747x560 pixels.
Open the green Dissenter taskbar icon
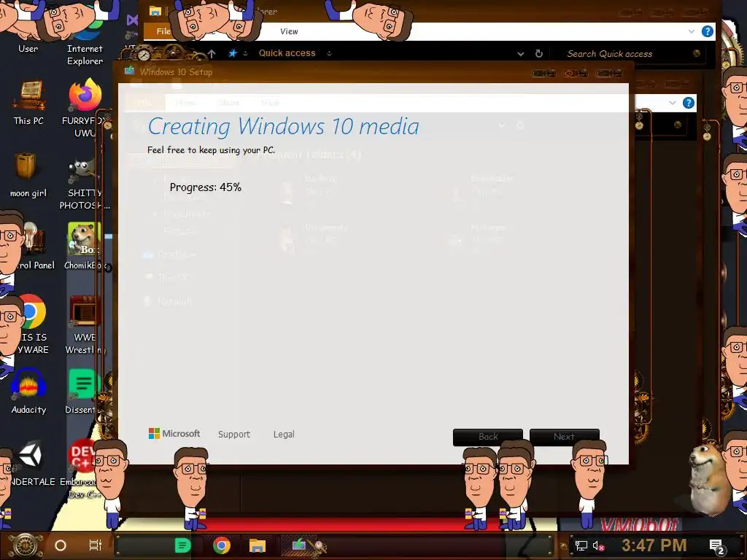click(x=182, y=545)
